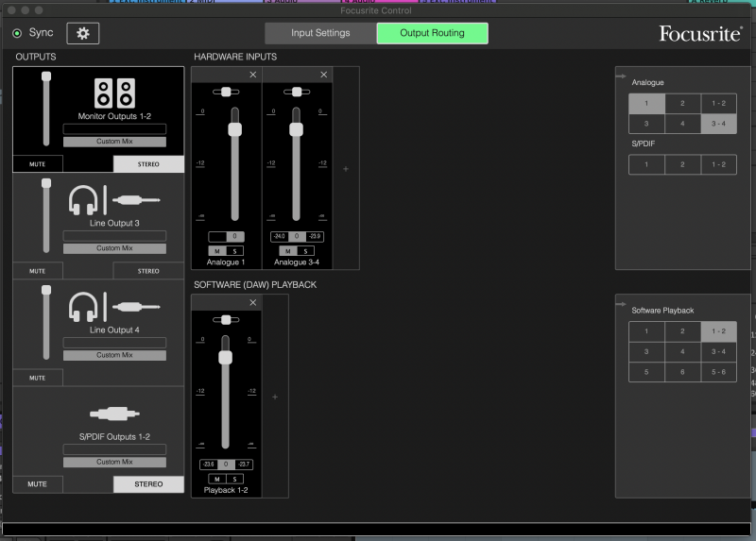756x541 pixels.
Task: Mute the Playback 1-2 channel
Action: [x=217, y=479]
